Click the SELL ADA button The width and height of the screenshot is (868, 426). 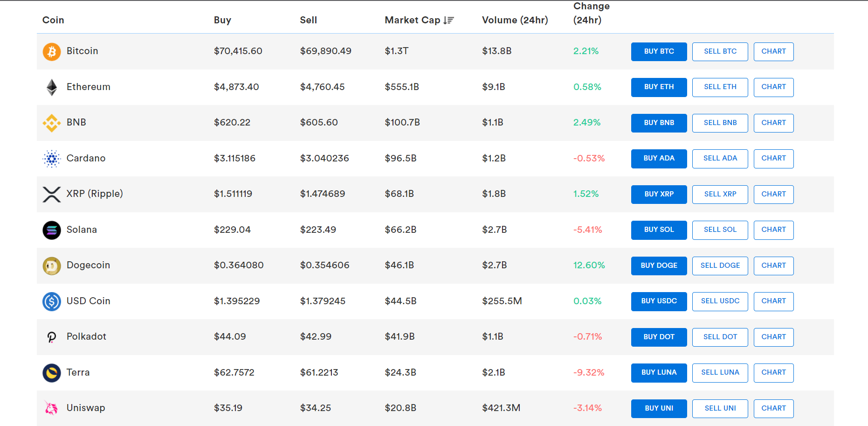coord(720,159)
